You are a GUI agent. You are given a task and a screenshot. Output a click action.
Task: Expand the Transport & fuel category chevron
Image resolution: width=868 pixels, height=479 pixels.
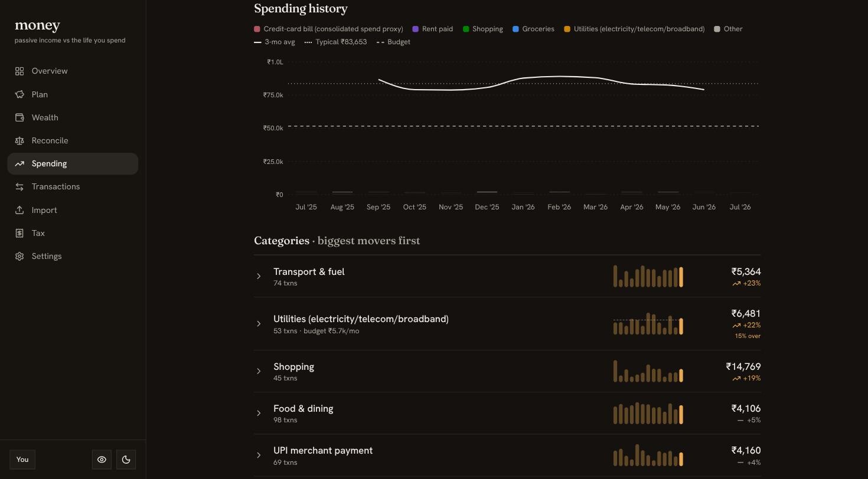click(x=259, y=276)
